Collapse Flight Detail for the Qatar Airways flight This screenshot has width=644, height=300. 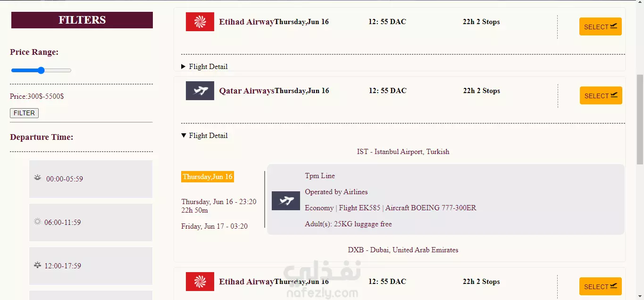(x=204, y=136)
